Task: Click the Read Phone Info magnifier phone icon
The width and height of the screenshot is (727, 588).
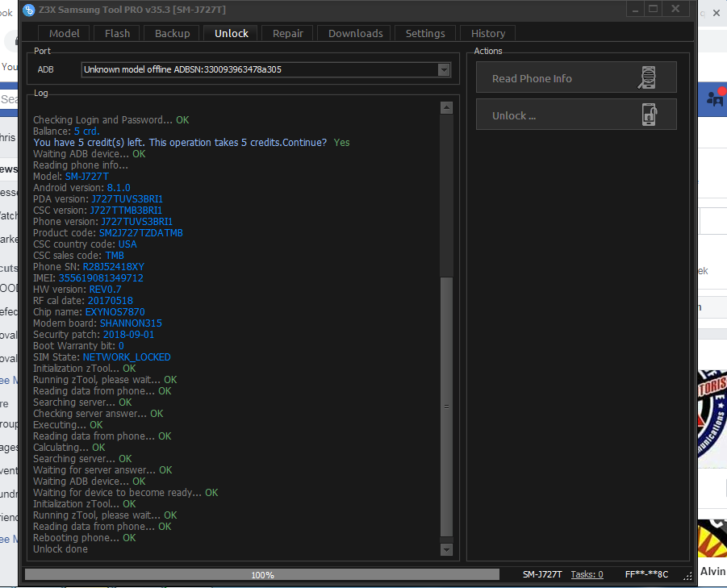Action: click(647, 77)
